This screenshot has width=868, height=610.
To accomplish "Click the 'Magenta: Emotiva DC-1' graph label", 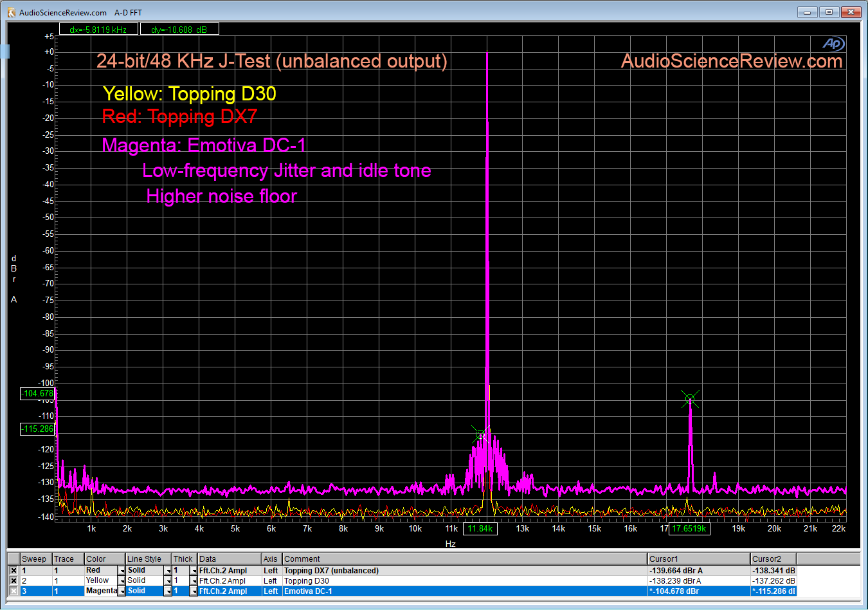I will tap(203, 145).
